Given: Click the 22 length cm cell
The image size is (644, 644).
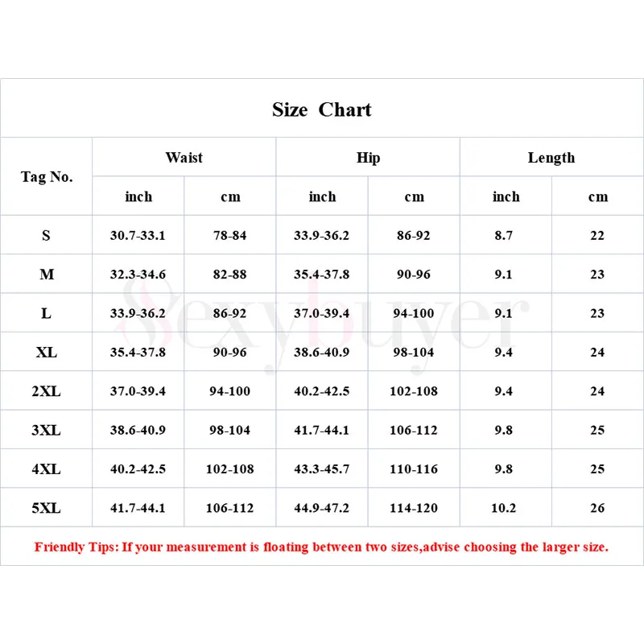Looking at the screenshot, I should (597, 236).
